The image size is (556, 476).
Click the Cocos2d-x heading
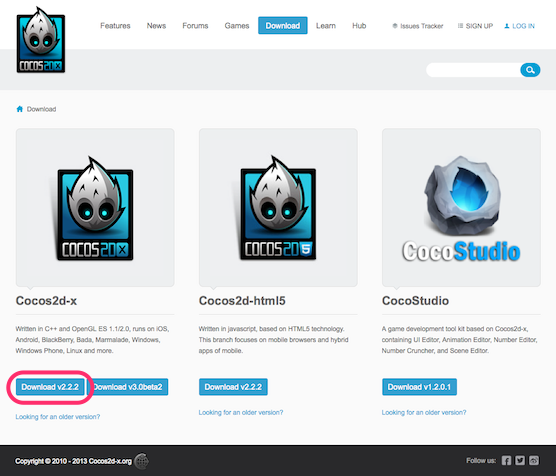[x=46, y=301]
